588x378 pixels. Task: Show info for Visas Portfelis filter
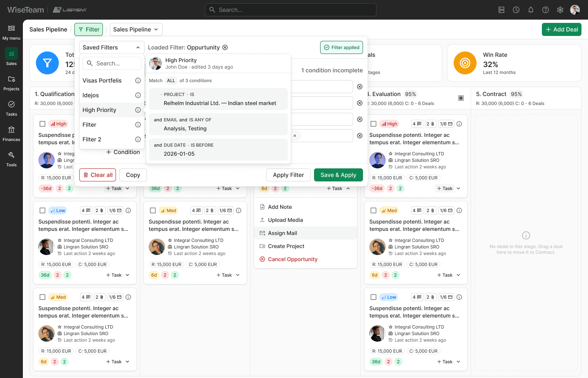pos(138,81)
